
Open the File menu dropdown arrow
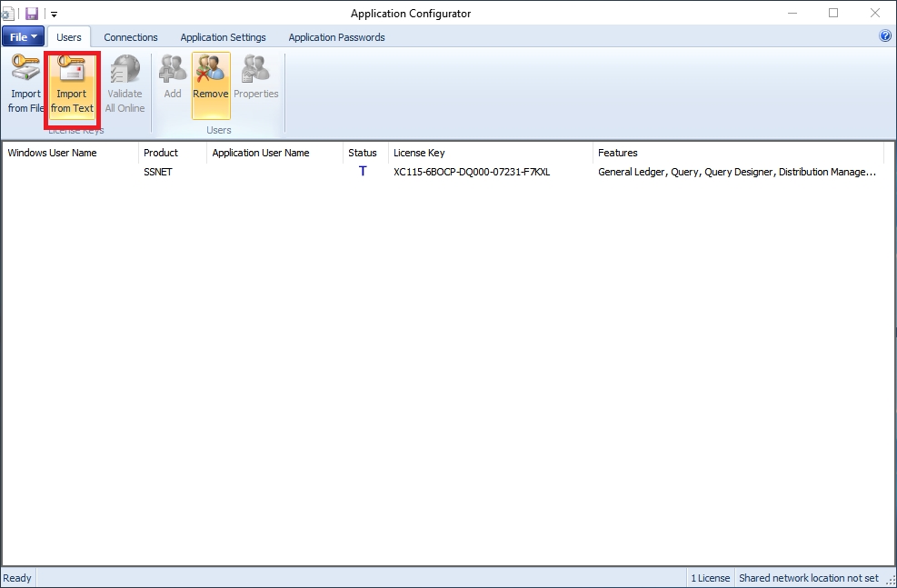tap(34, 36)
